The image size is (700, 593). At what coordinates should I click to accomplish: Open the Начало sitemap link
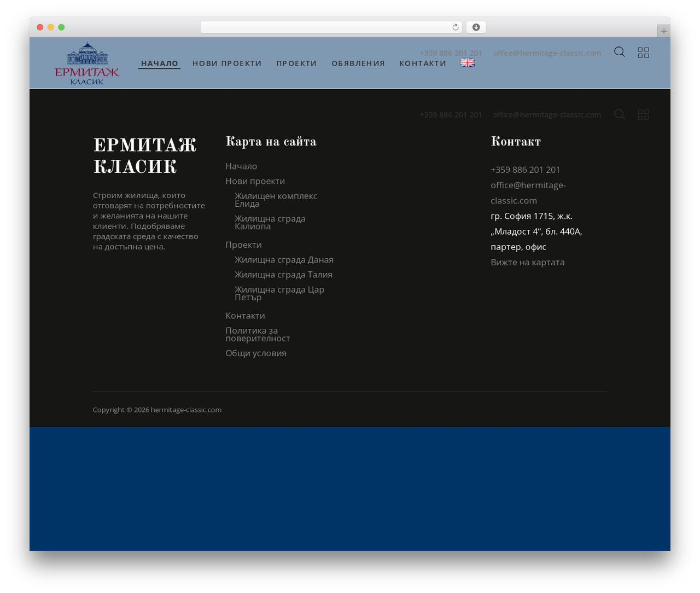pyautogui.click(x=241, y=166)
